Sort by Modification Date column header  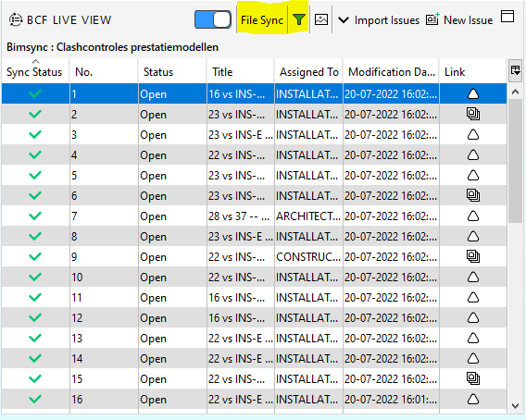pyautogui.click(x=391, y=70)
